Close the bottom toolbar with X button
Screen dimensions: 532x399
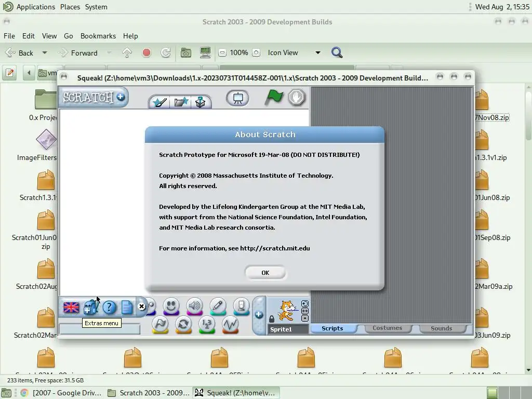point(141,307)
